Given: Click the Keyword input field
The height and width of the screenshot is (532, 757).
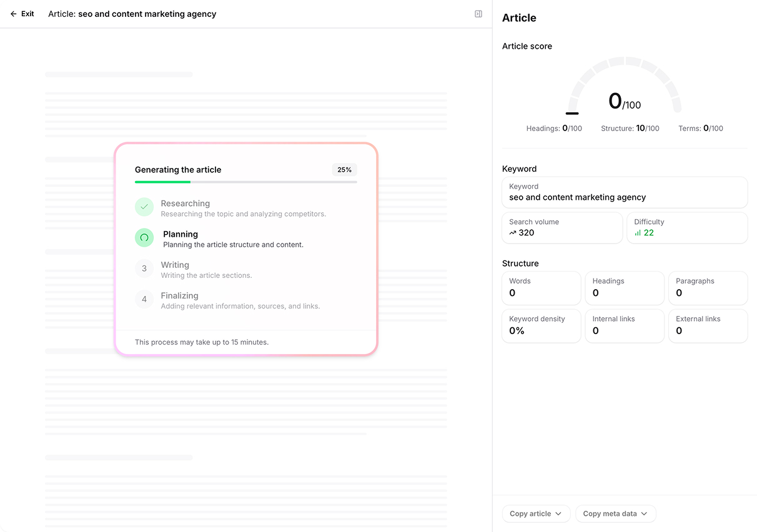Looking at the screenshot, I should click(x=624, y=192).
